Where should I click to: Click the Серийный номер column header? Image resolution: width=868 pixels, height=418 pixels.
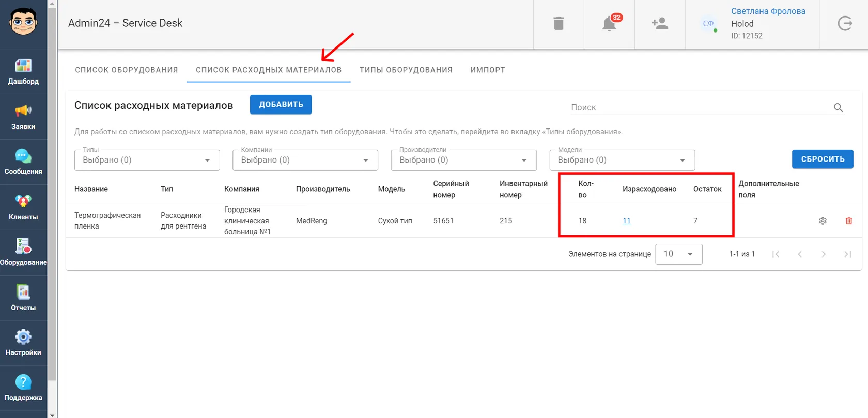pyautogui.click(x=451, y=189)
